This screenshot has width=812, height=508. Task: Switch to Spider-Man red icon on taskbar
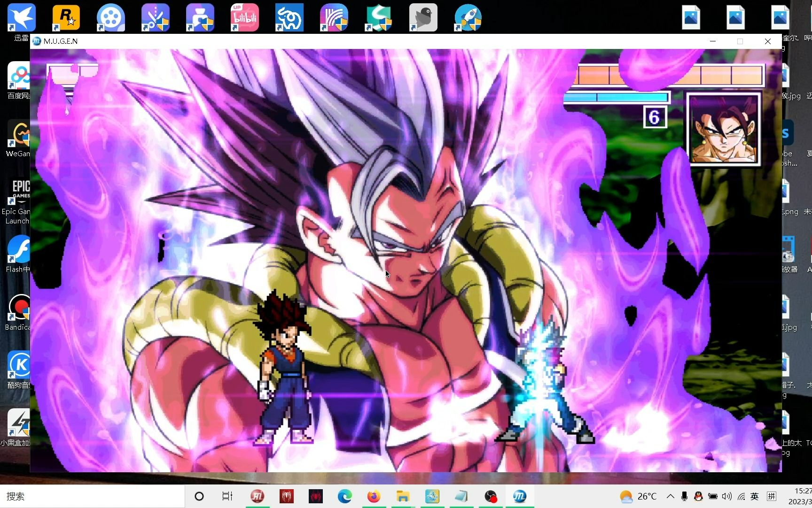(x=286, y=496)
